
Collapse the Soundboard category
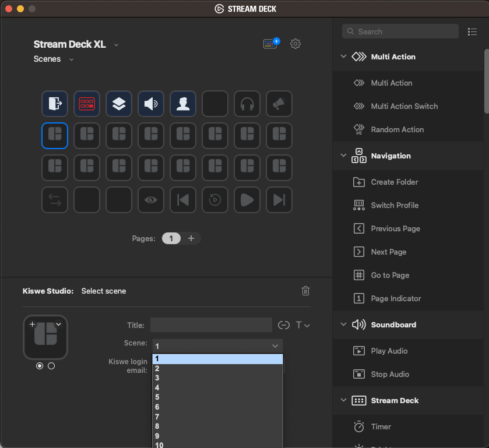coord(343,324)
